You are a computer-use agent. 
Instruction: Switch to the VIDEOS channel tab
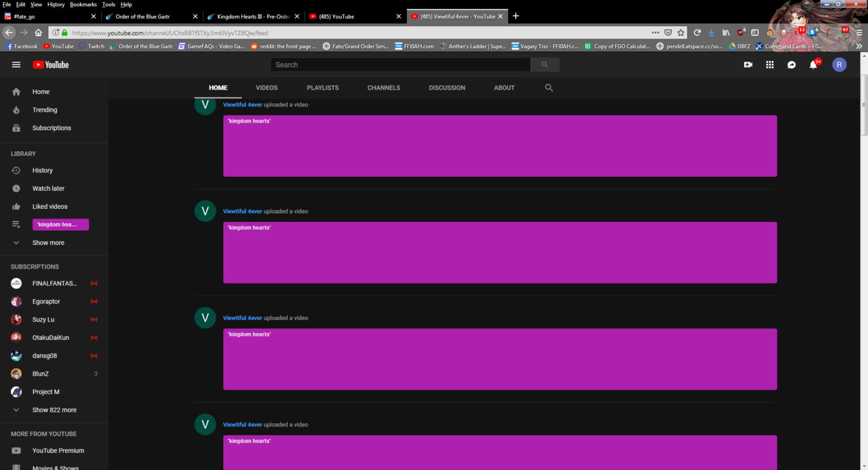coord(267,87)
